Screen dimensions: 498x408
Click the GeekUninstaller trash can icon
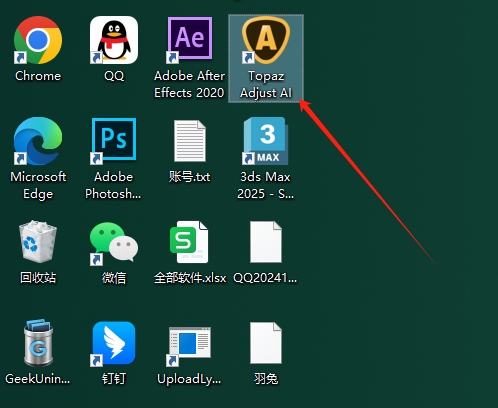point(38,343)
